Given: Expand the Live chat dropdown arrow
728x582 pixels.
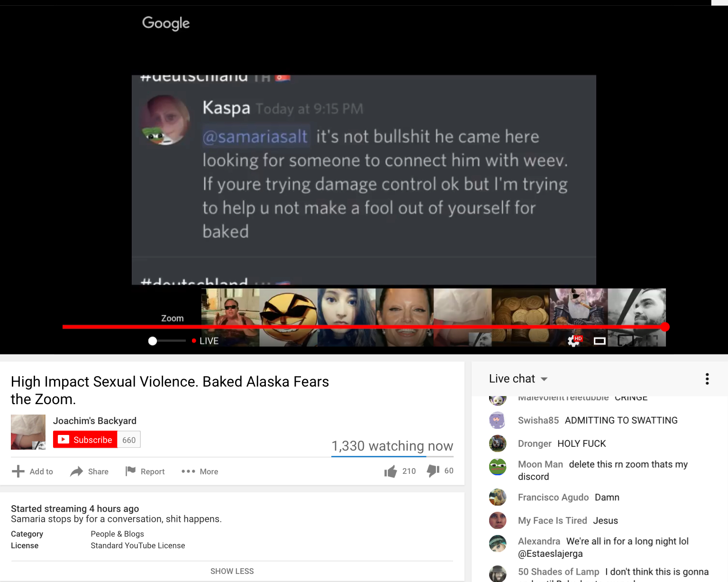Looking at the screenshot, I should pos(544,379).
